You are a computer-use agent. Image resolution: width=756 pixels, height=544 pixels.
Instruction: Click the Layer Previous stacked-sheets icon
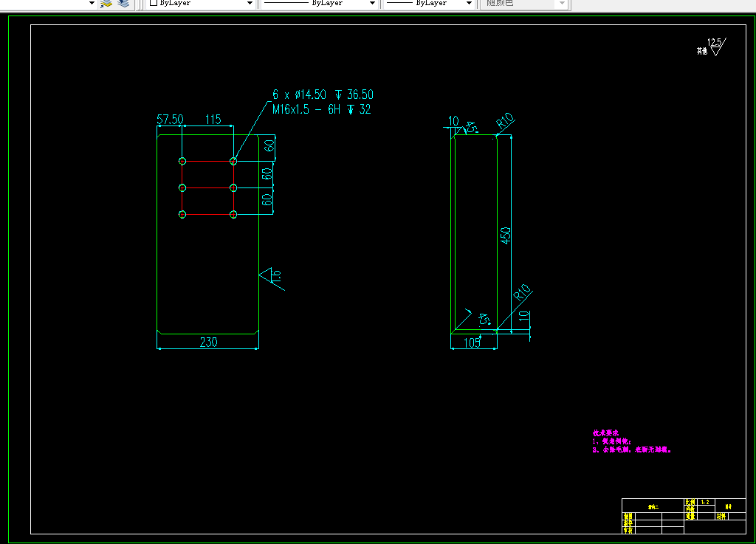[x=123, y=4]
